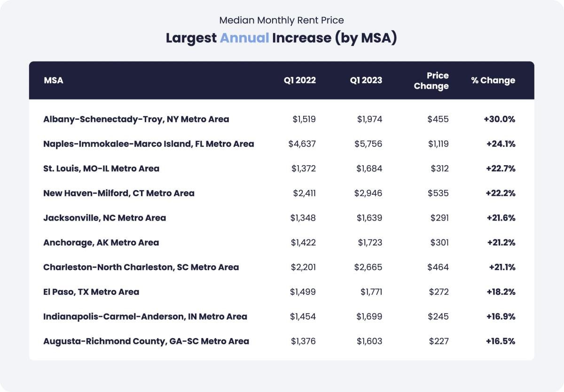Click the MSA column header
564x392 pixels.
pos(53,80)
